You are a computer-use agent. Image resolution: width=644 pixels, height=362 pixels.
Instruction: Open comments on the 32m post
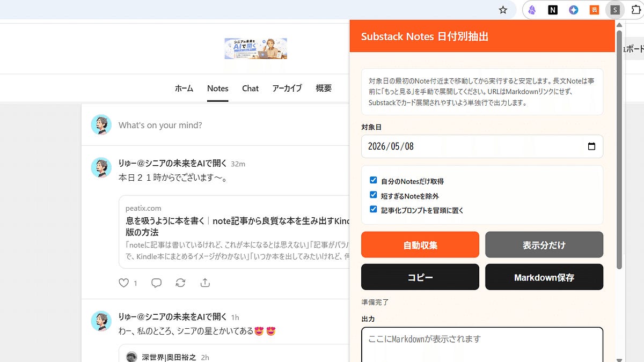pyautogui.click(x=156, y=283)
